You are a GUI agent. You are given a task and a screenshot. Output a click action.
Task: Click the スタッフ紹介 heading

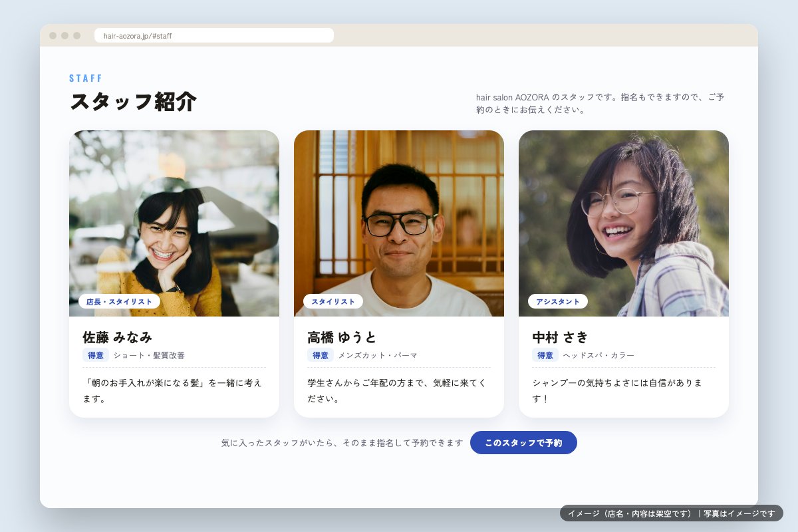(x=133, y=102)
